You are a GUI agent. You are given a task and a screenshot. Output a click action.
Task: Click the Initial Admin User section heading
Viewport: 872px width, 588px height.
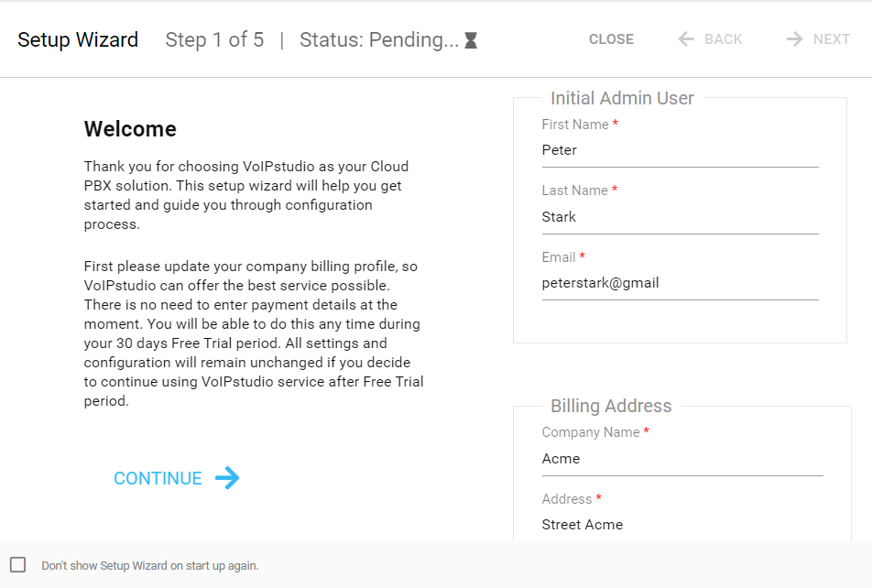pyautogui.click(x=622, y=98)
